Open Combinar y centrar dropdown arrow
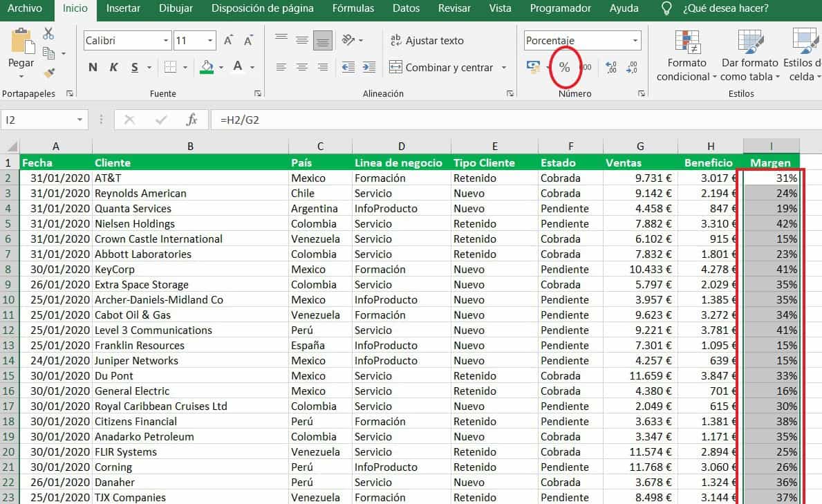The image size is (822, 504). [x=504, y=67]
